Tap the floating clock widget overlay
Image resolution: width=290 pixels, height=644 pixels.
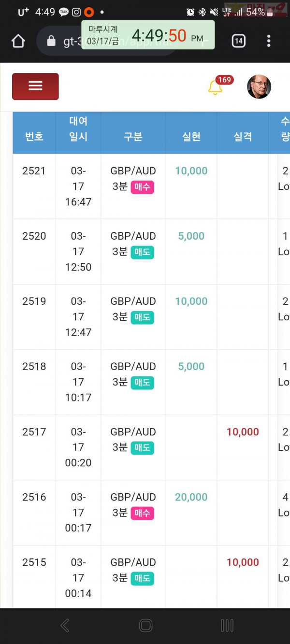[x=148, y=35]
